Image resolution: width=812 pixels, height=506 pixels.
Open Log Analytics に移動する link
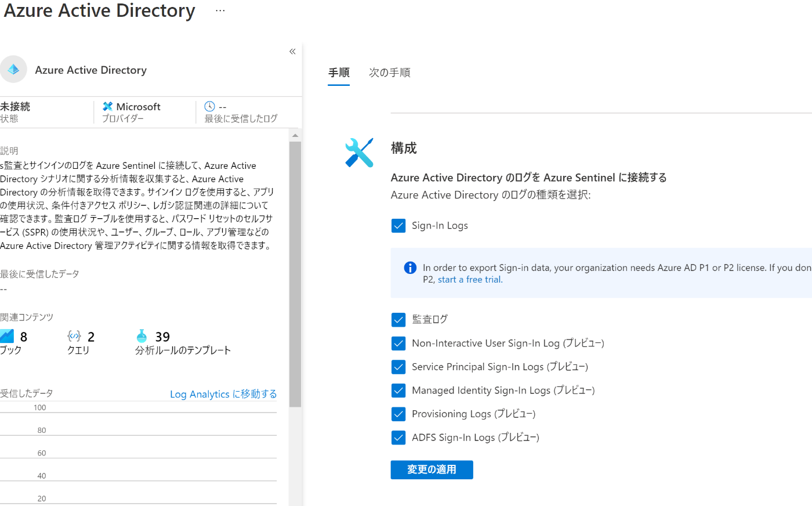pyautogui.click(x=223, y=394)
